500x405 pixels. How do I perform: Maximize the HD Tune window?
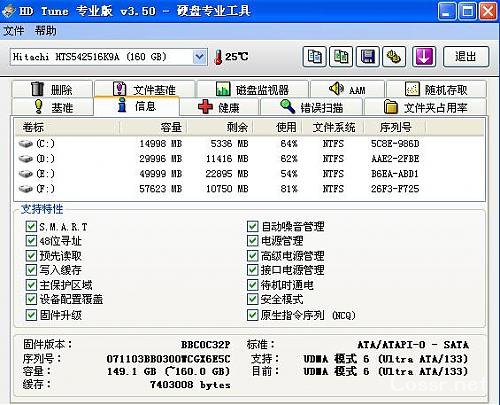(x=467, y=11)
